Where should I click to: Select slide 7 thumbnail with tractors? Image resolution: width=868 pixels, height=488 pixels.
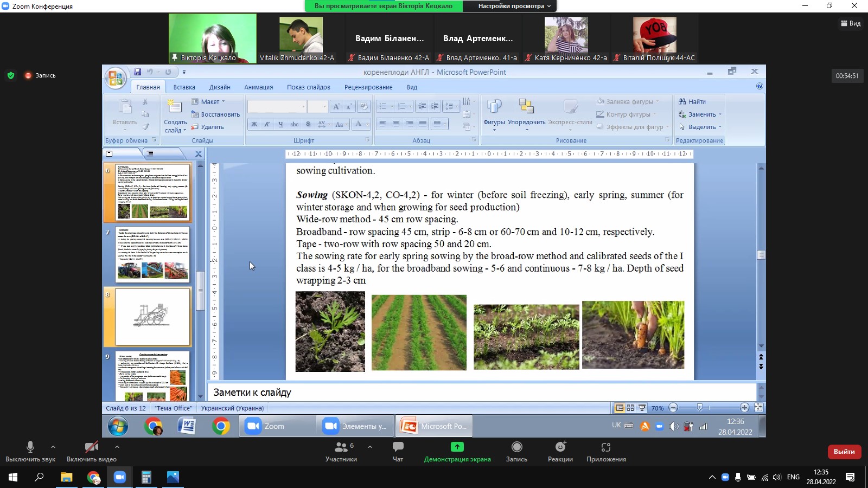[152, 254]
